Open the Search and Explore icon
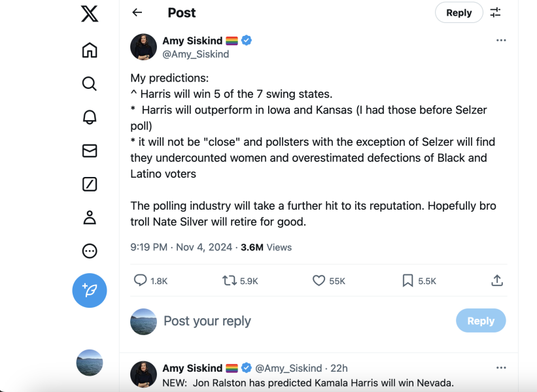The width and height of the screenshot is (537, 392). point(90,84)
